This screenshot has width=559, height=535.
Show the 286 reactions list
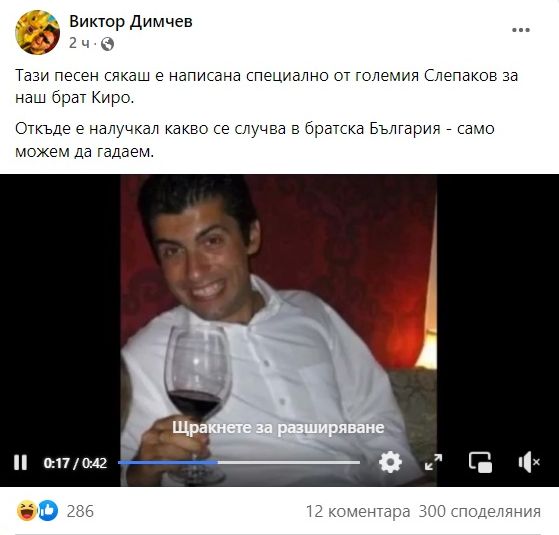pyautogui.click(x=80, y=511)
